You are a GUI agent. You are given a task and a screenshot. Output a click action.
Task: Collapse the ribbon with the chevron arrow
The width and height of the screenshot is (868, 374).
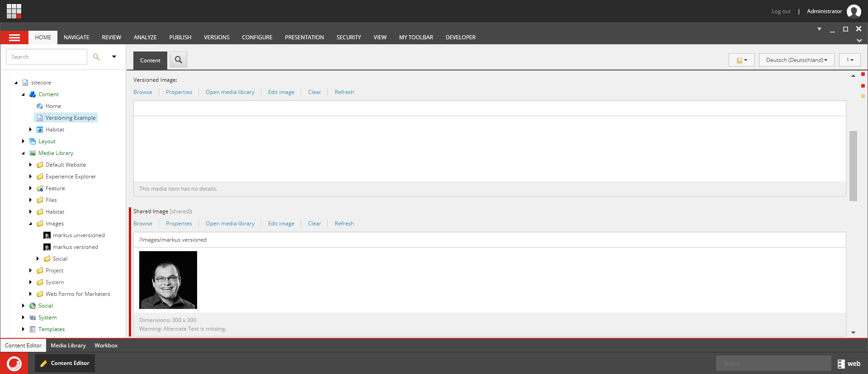859,40
